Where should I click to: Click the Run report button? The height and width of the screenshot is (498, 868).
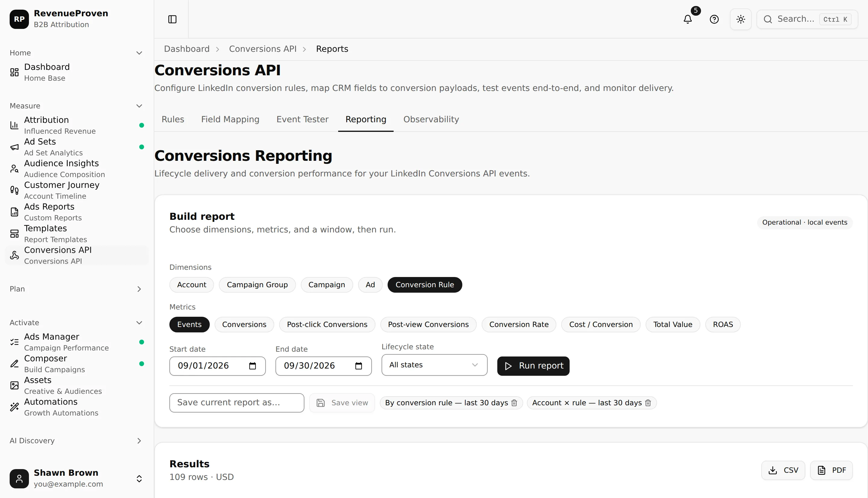[533, 366]
